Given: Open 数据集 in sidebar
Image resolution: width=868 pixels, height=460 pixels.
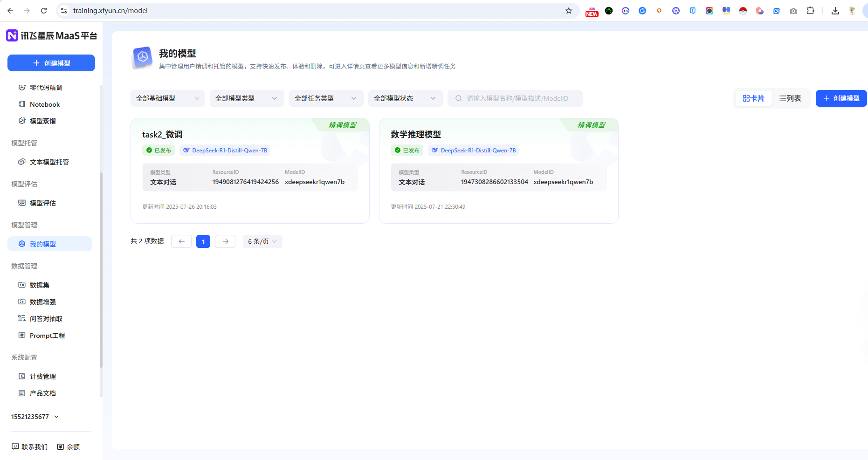Looking at the screenshot, I should pos(40,285).
